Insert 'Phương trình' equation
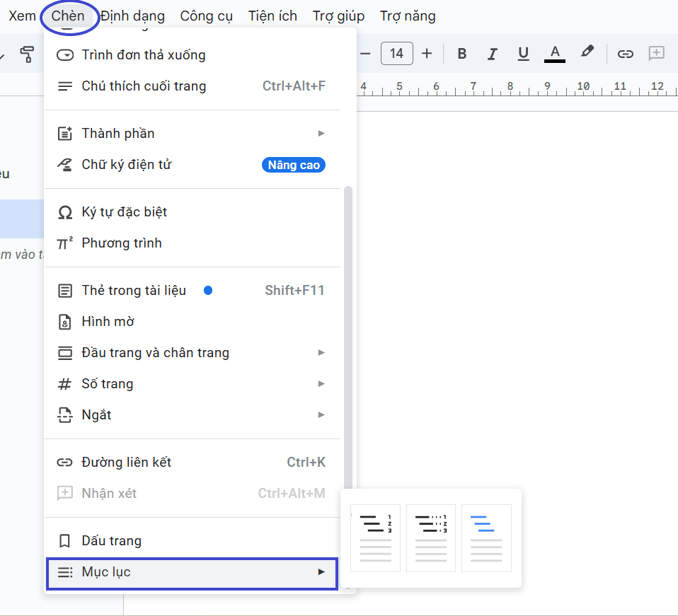Viewport: 678px width, 616px height. 122,243
